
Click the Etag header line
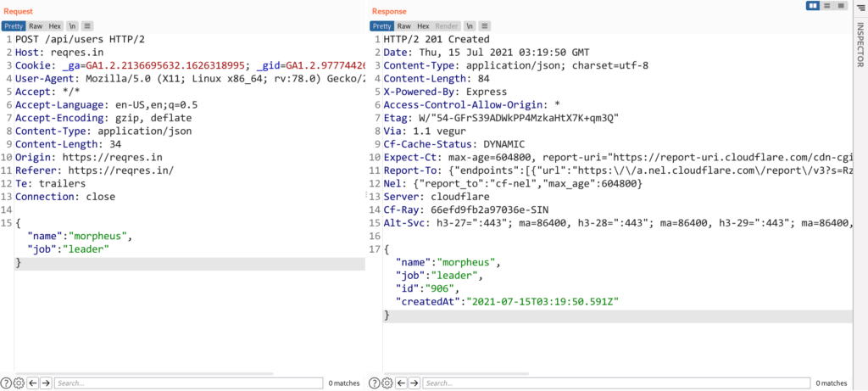(x=501, y=118)
